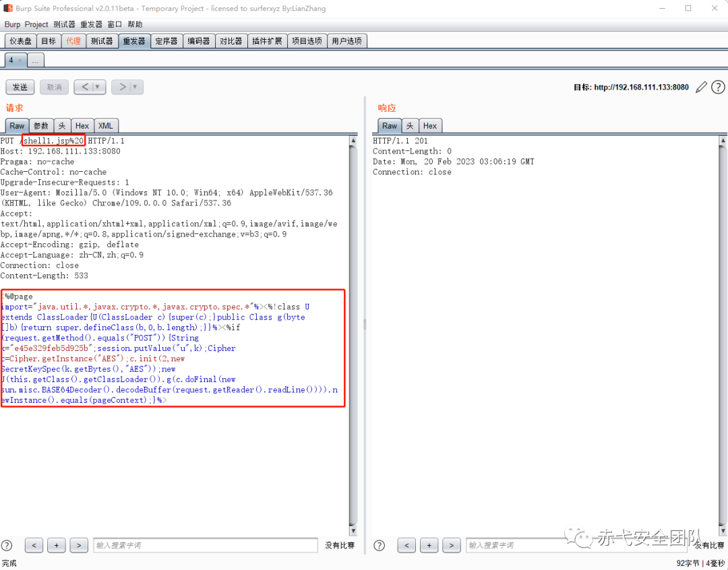Click the HTTP/1.1 201 response status line
Viewport: 728px width, 570px height.
pyautogui.click(x=400, y=141)
